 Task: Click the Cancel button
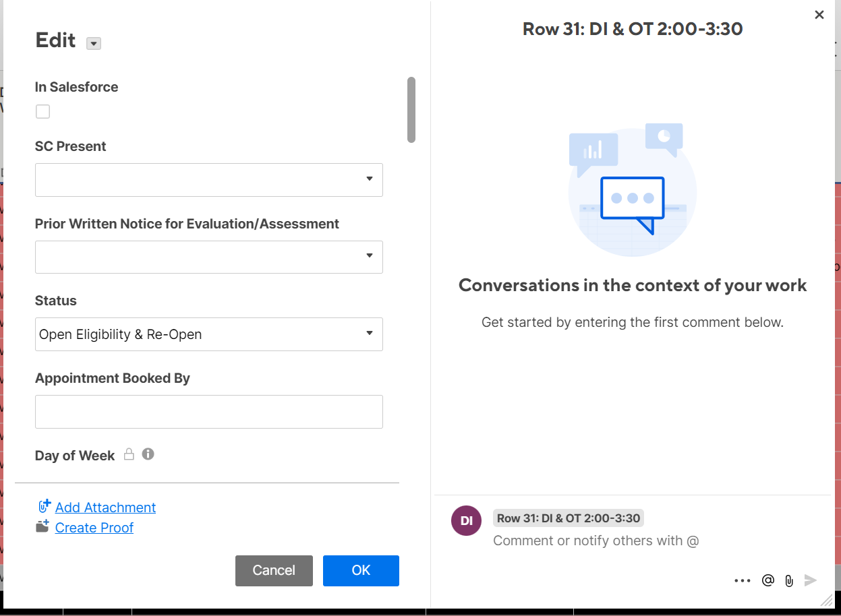click(274, 570)
